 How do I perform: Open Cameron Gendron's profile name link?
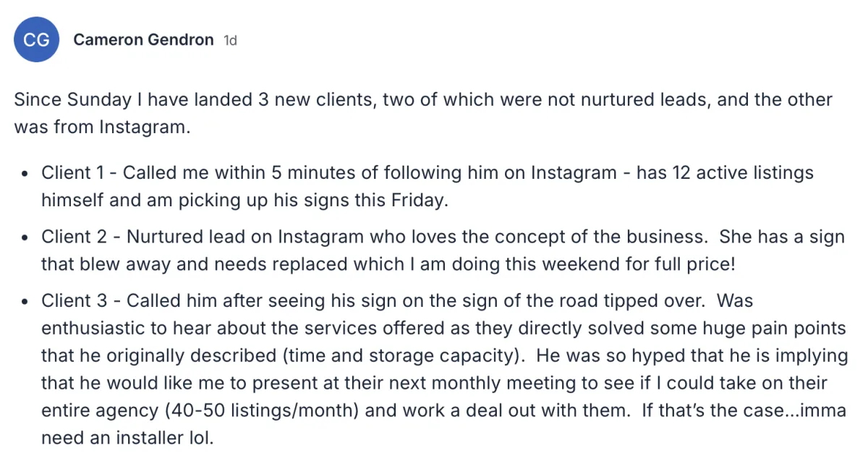tap(143, 40)
